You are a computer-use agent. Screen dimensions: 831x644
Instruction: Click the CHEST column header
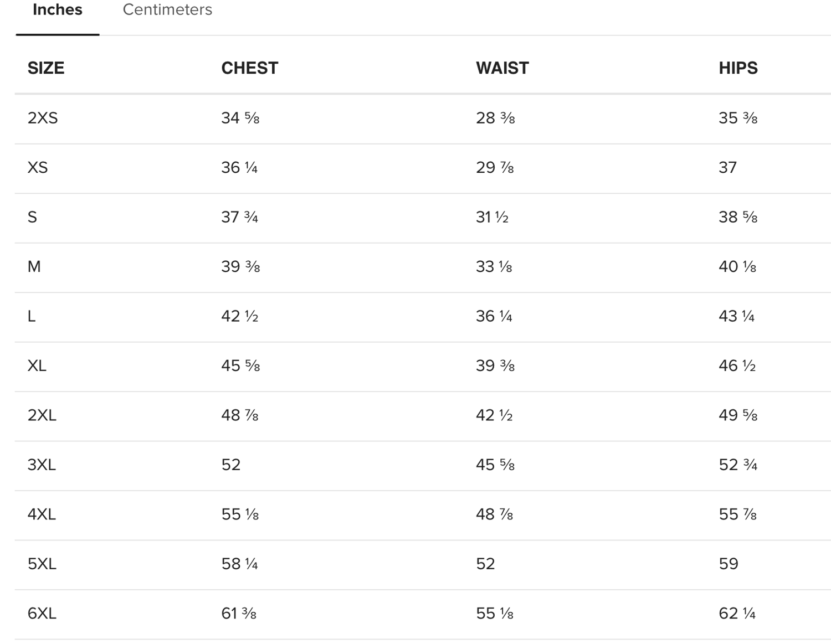(x=250, y=68)
